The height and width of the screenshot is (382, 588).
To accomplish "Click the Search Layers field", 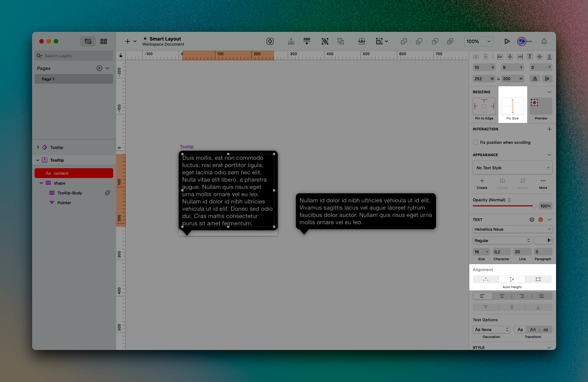I will pos(73,55).
